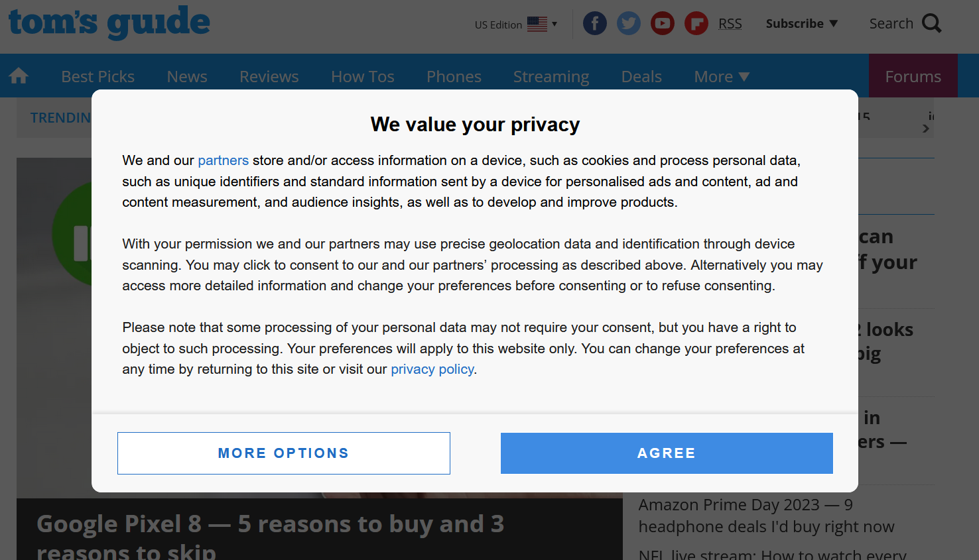Switch to the News section
The height and width of the screenshot is (560, 979).
click(186, 76)
